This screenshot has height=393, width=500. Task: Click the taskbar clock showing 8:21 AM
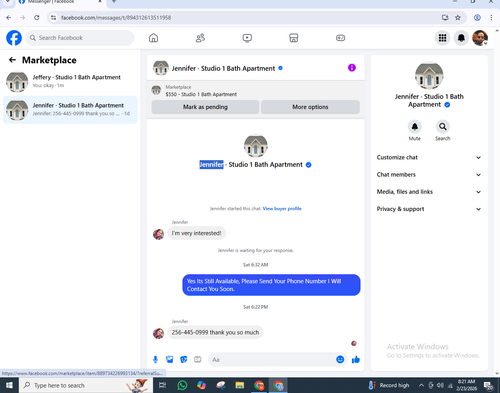click(466, 385)
